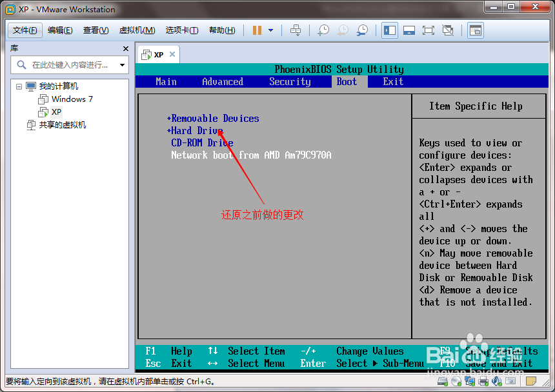
Task: Click the 共享的虚拟机 shared VMs icon
Action: pos(31,125)
